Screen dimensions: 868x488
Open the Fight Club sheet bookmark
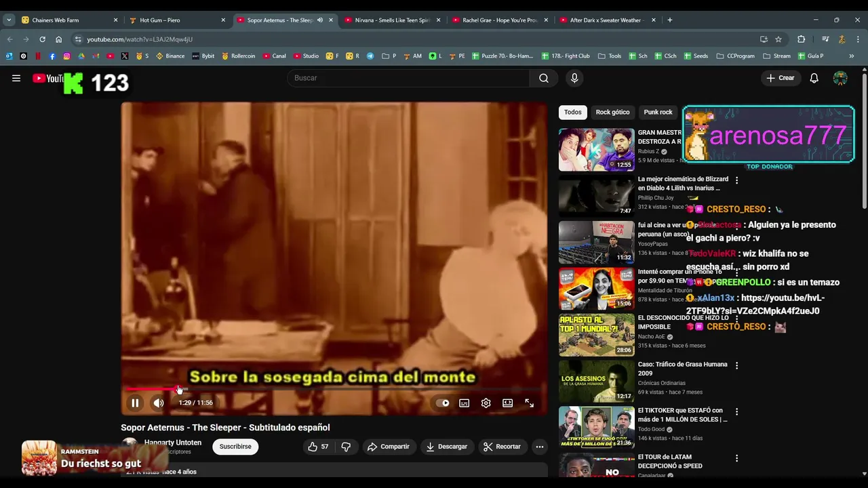tap(566, 56)
